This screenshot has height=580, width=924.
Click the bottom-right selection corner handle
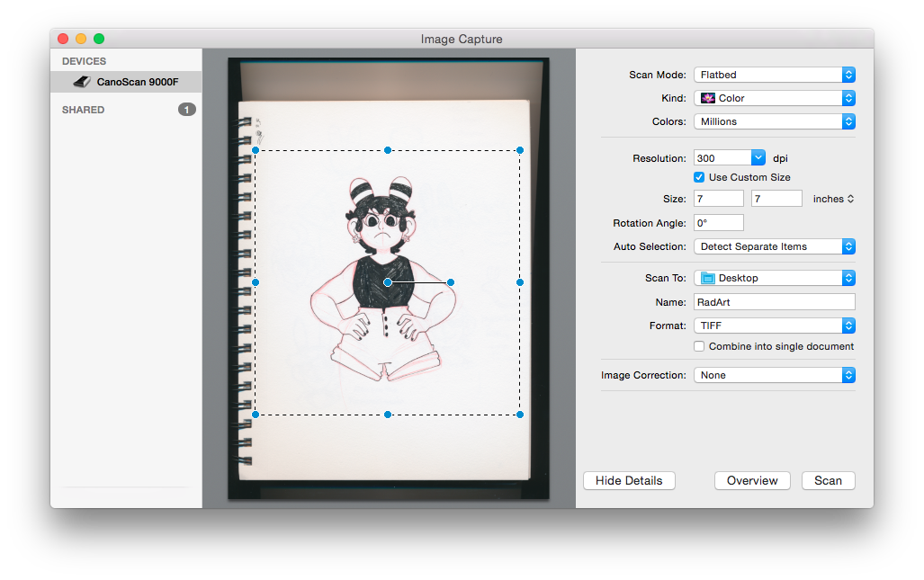(x=520, y=415)
